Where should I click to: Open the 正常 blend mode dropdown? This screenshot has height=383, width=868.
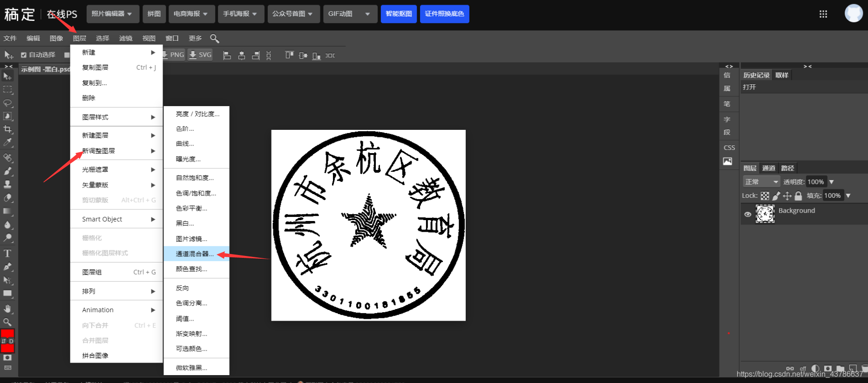[761, 182]
